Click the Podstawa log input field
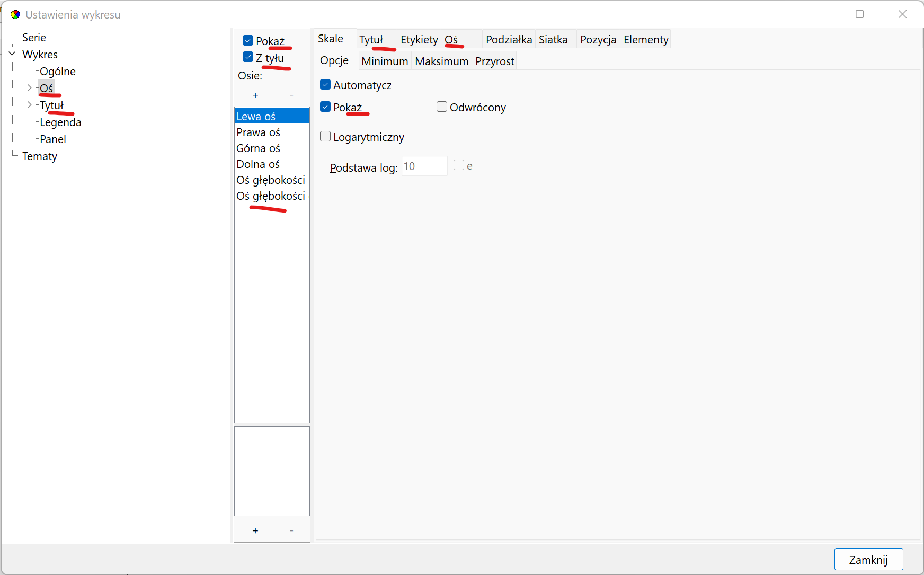924x575 pixels. point(424,166)
